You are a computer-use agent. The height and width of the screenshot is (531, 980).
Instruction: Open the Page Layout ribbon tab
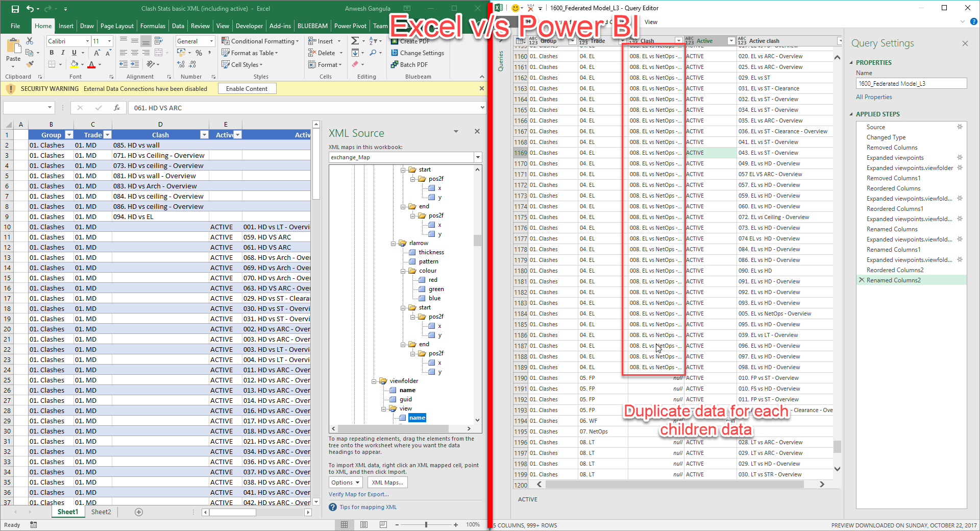pos(117,26)
